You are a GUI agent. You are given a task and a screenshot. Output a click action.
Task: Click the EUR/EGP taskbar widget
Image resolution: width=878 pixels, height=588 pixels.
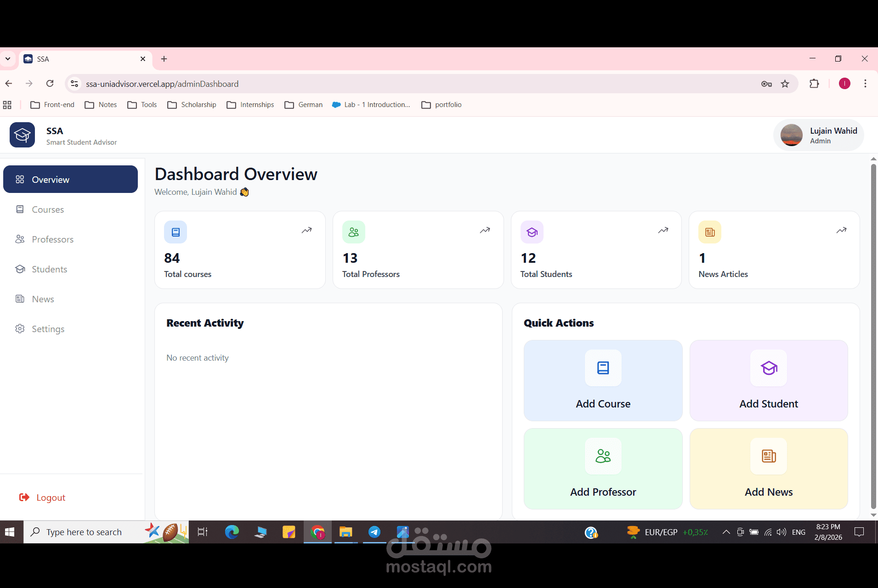click(668, 532)
